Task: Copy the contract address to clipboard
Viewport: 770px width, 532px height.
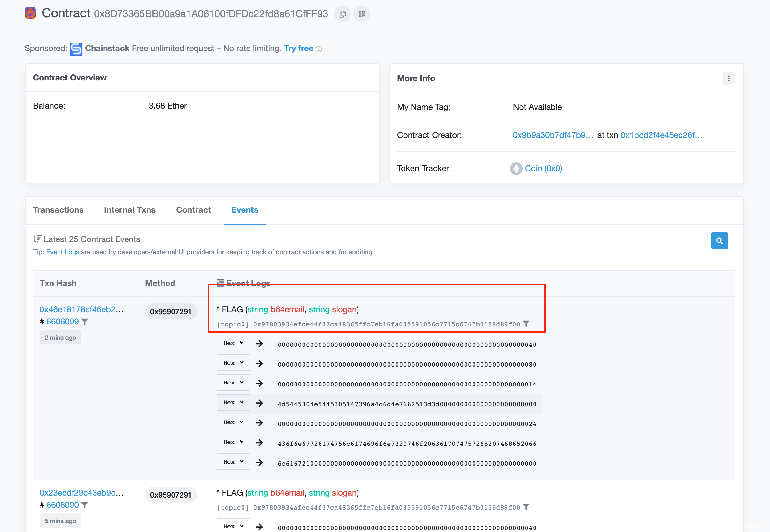Action: pos(342,14)
